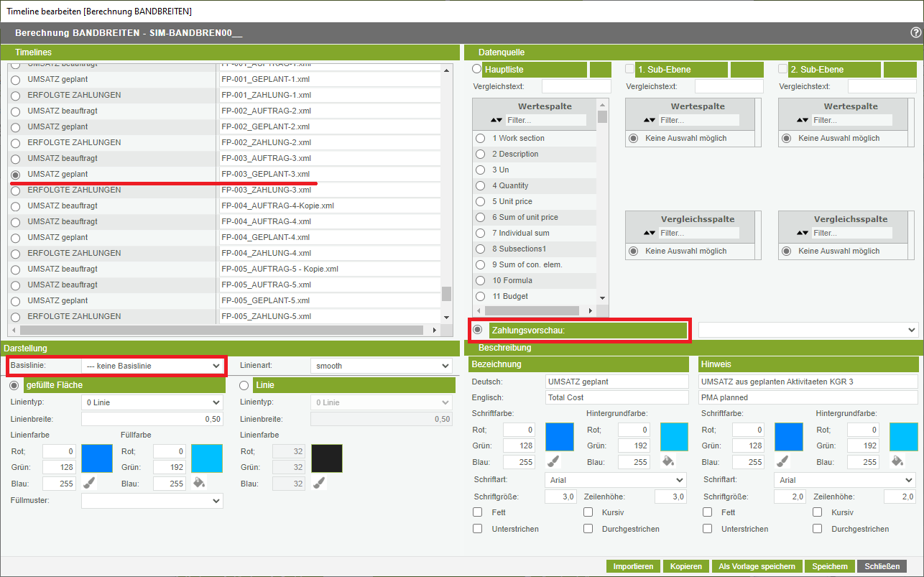Open Schriftart dropdown under Bezeichnung
This screenshot has height=577, width=924.
coord(616,480)
